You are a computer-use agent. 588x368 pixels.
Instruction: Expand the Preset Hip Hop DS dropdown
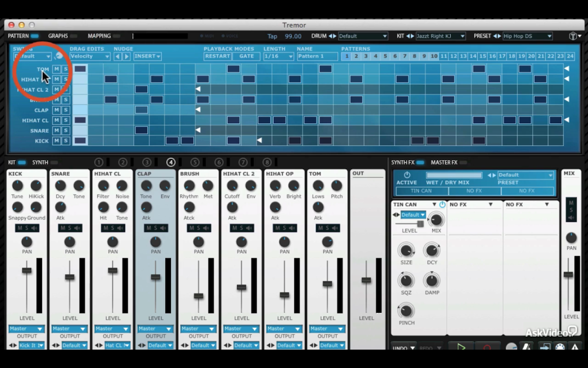coord(527,36)
